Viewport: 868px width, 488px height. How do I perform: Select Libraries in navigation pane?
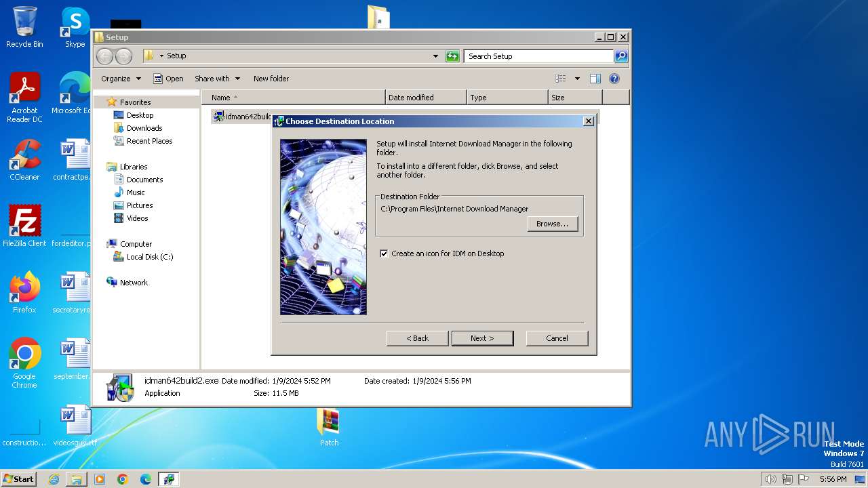134,167
